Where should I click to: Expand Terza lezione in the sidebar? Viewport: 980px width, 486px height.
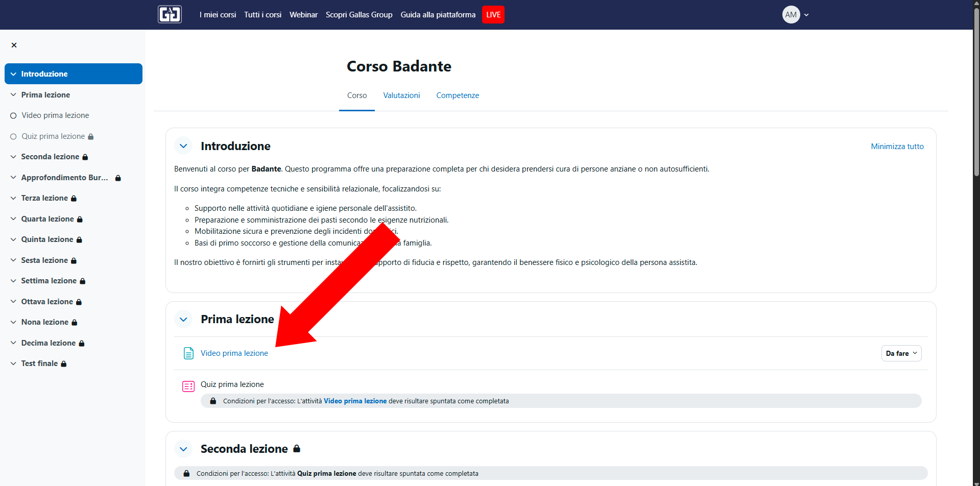13,198
